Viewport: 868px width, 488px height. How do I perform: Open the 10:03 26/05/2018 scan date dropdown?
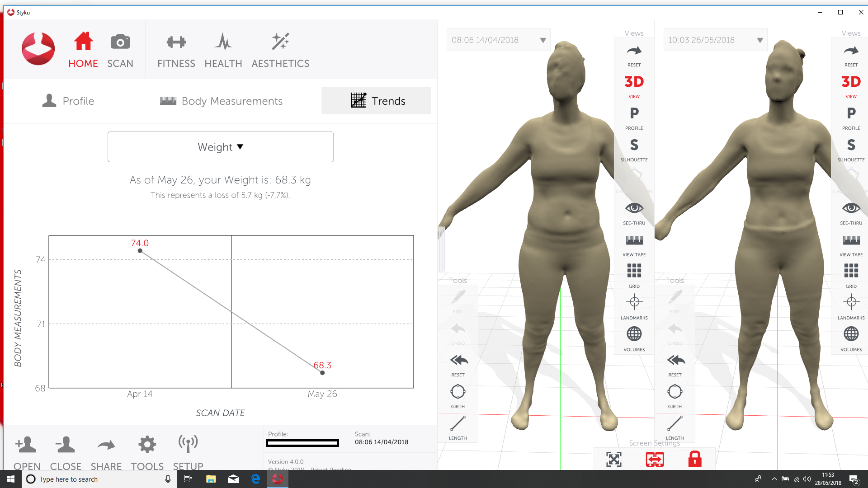(715, 40)
